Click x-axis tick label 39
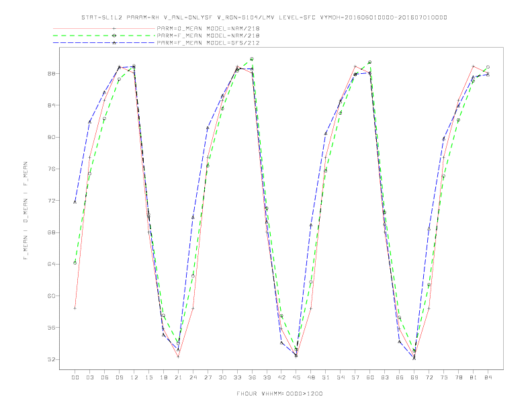This screenshot has height=411, width=532. (x=267, y=377)
